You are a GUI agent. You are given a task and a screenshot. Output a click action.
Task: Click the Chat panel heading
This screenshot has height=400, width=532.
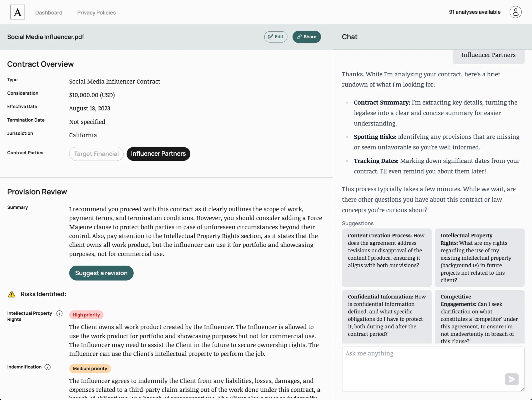(x=350, y=37)
